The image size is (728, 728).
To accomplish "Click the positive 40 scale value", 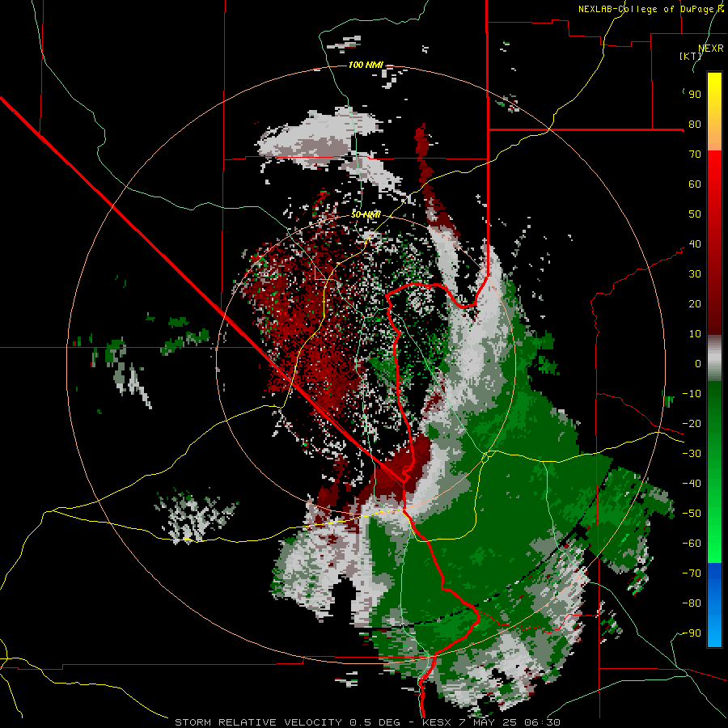I will click(695, 244).
